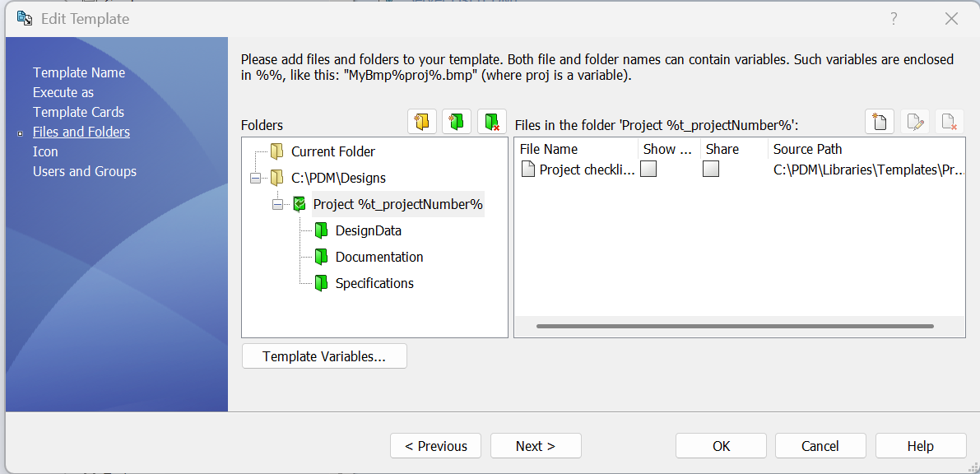
Task: Tick the Show checkbox for Project checklist
Action: pos(648,169)
